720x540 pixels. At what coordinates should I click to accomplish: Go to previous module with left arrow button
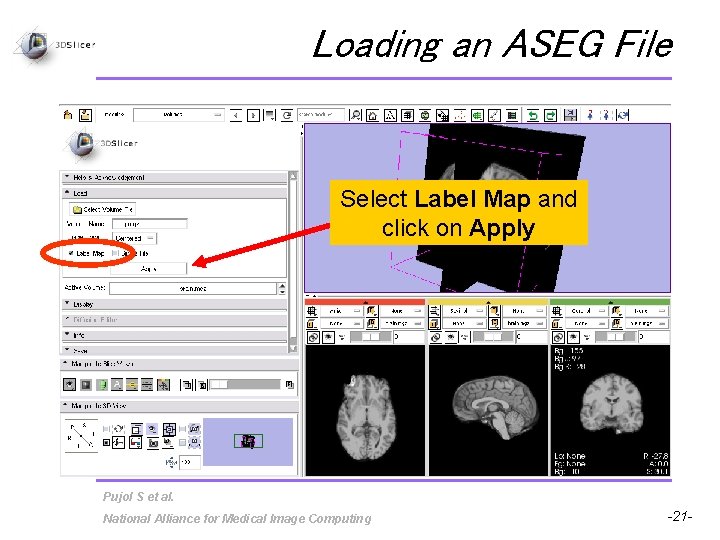tap(236, 115)
